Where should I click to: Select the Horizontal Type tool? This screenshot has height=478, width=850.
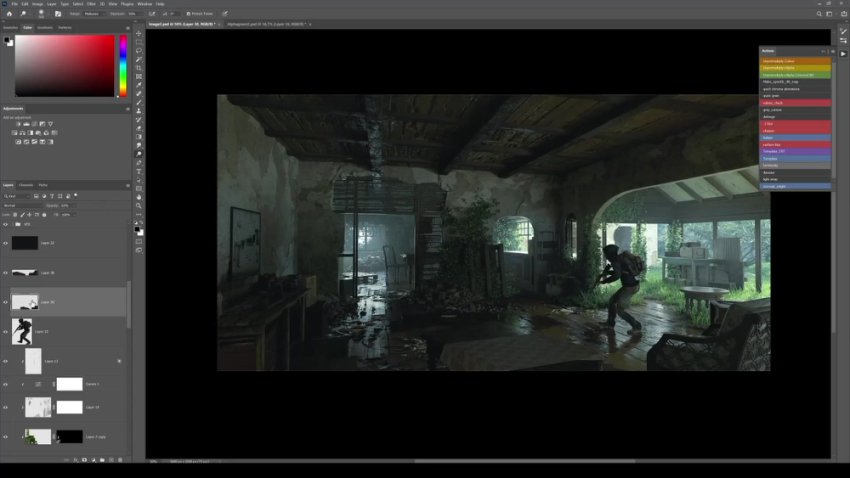[x=139, y=171]
